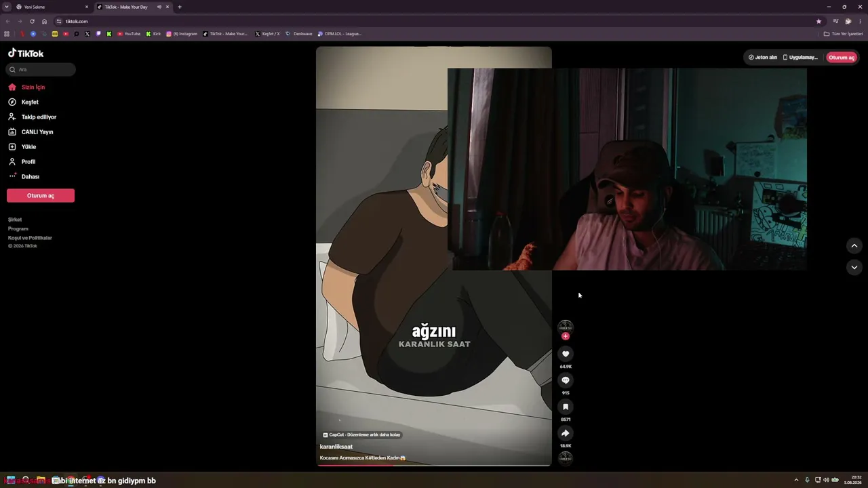Screen dimensions: 868x488
Task: Click the browser home button
Action: (45, 22)
